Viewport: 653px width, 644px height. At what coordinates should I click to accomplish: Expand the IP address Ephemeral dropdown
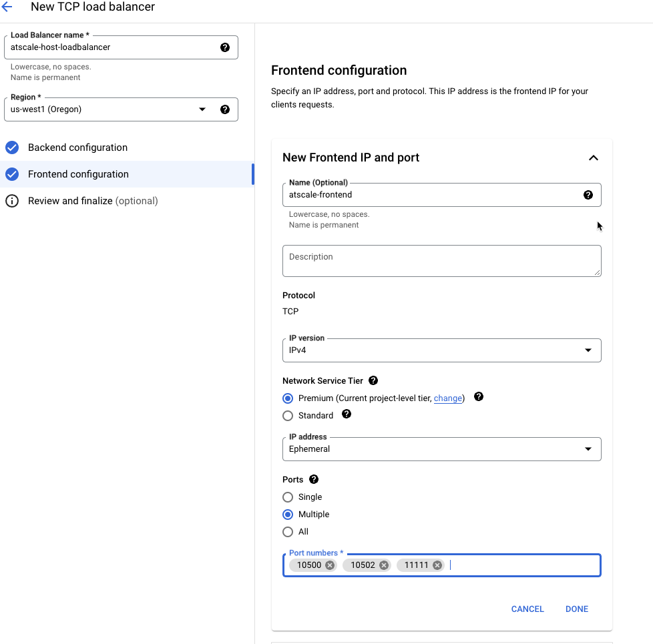click(x=442, y=449)
